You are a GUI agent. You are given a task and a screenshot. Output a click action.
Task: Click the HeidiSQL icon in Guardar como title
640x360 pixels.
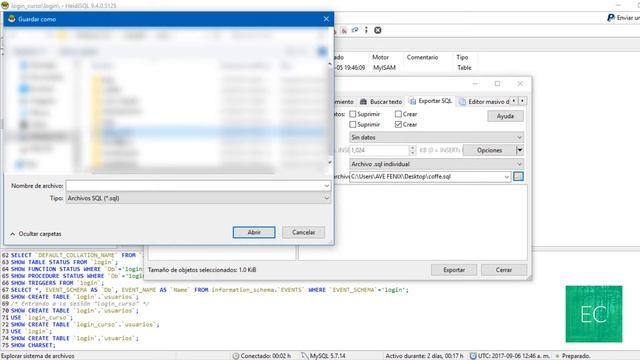click(11, 19)
